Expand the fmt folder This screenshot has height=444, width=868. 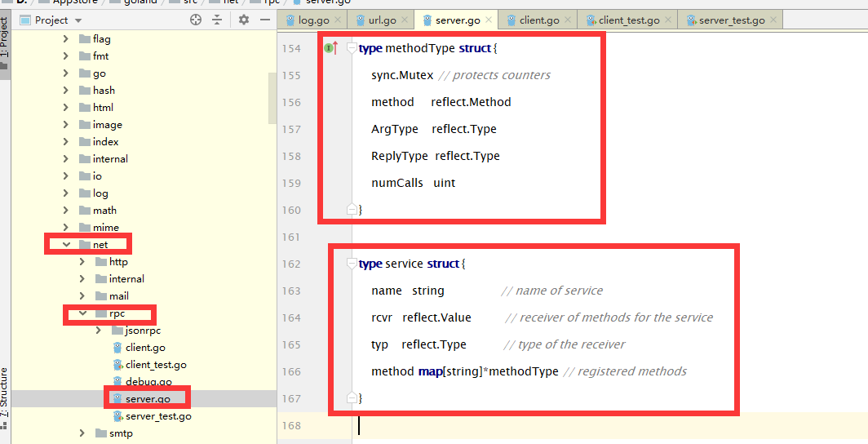66,56
